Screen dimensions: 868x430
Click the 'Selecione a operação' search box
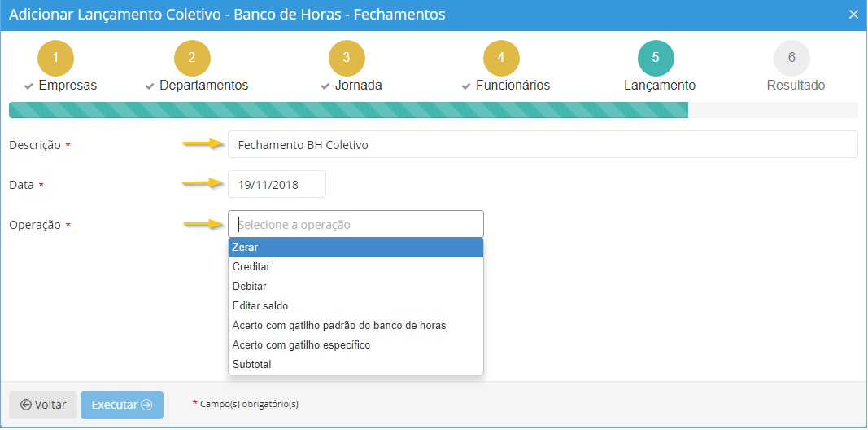point(355,225)
